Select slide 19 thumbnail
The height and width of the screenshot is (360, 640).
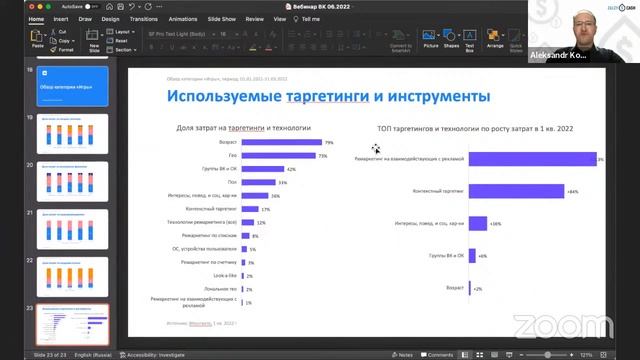pyautogui.click(x=72, y=134)
